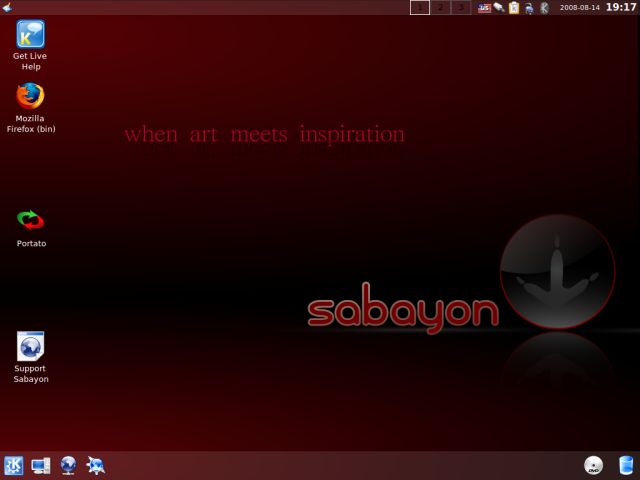The image size is (640, 480).
Task: Open the Klipper clipboard tray icon
Action: point(514,7)
